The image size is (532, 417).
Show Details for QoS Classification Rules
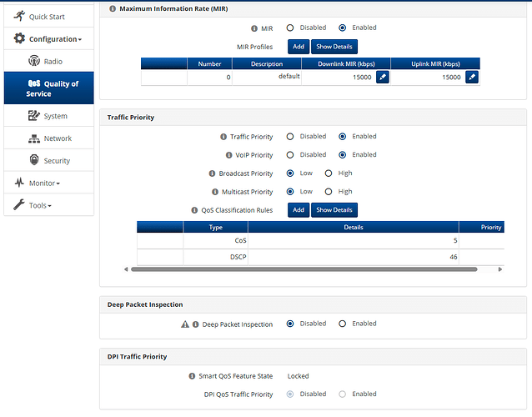tap(334, 210)
